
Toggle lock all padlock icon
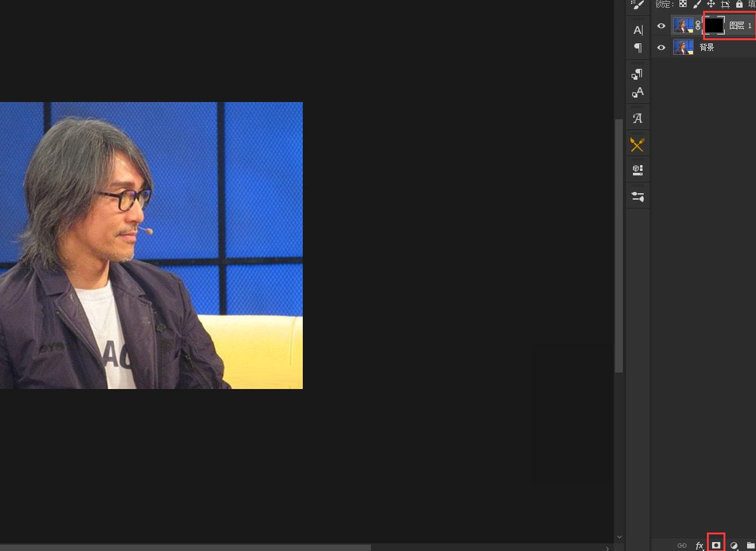739,4
